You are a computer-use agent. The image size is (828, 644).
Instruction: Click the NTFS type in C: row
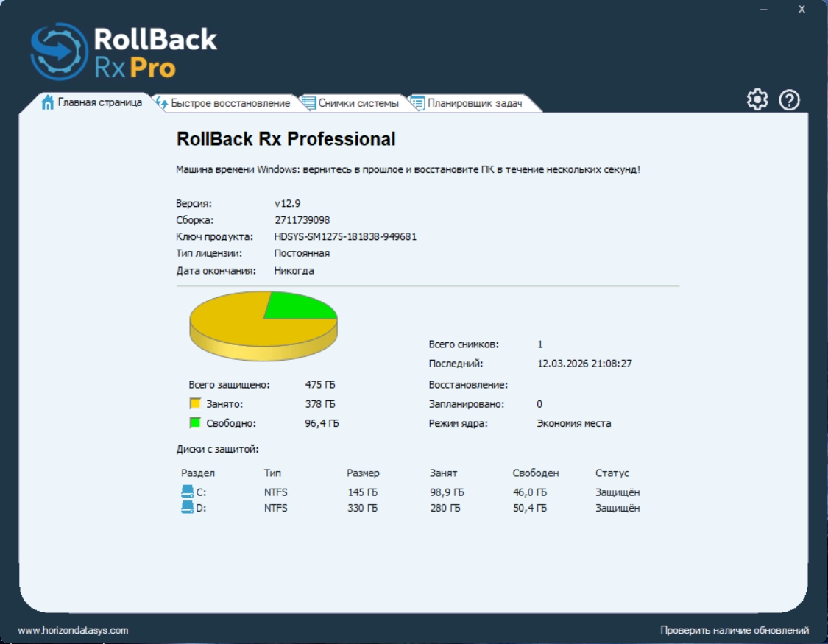coord(276,492)
